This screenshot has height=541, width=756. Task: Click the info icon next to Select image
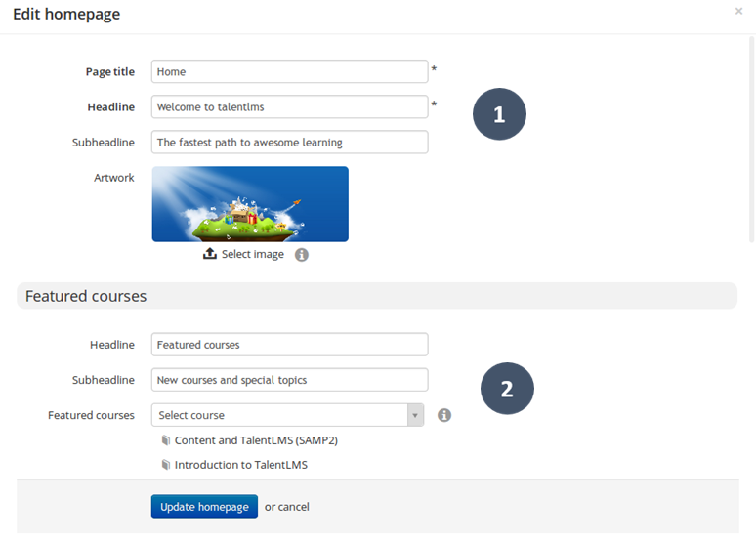302,255
